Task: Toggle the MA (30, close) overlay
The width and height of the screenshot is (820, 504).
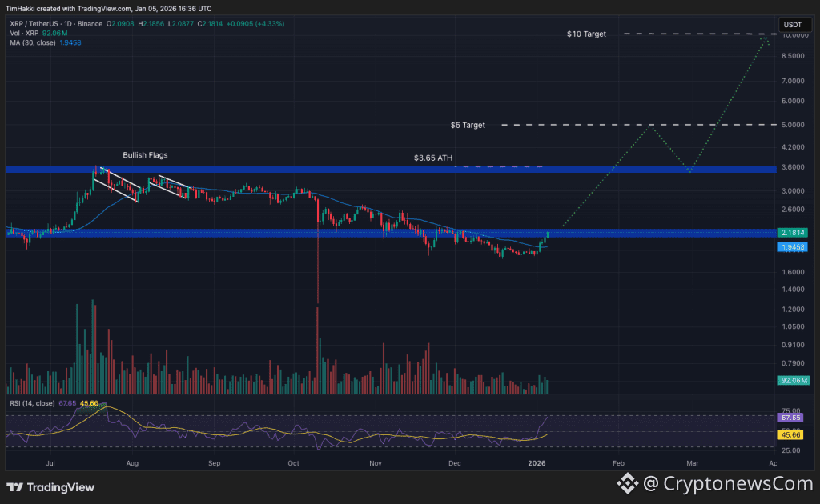Action: 32,42
